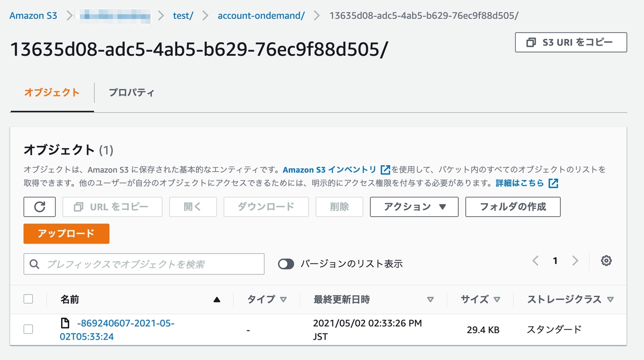Viewport: 644px width, 360px height.
Task: Click the 開く button
Action: click(x=193, y=207)
